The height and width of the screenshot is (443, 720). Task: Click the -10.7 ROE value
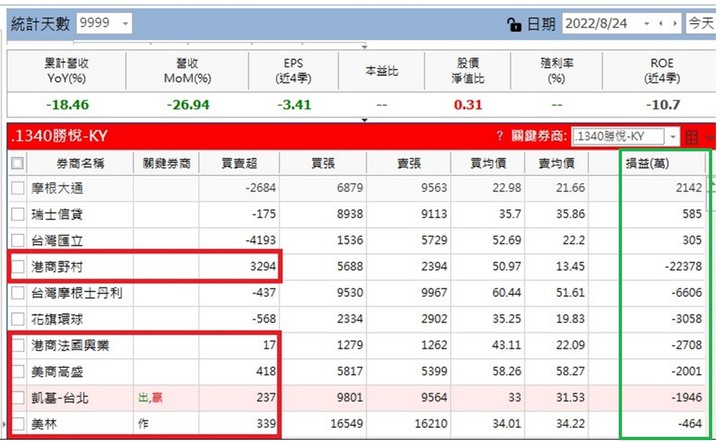click(x=663, y=105)
